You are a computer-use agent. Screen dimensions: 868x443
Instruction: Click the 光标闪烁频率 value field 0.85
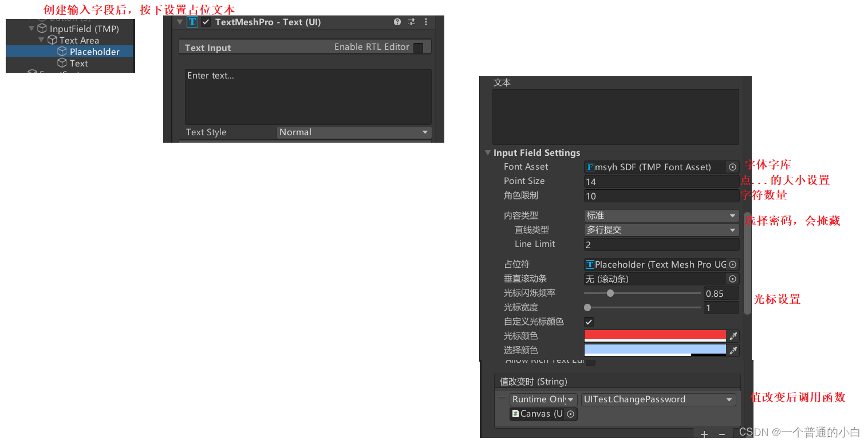pos(721,293)
